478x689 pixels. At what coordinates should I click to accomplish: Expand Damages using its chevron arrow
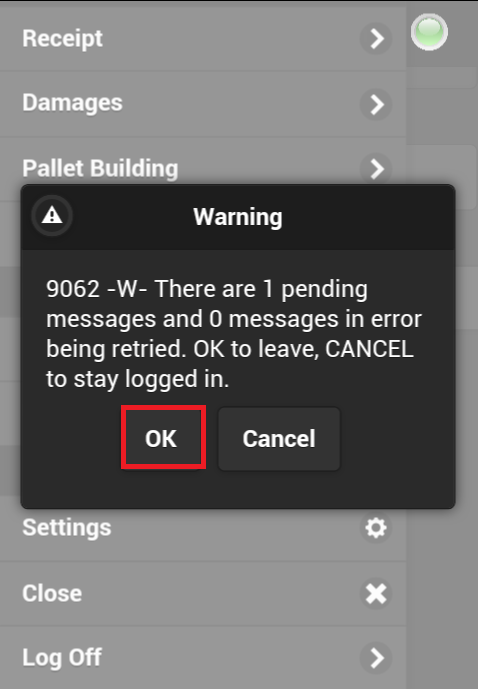(376, 104)
